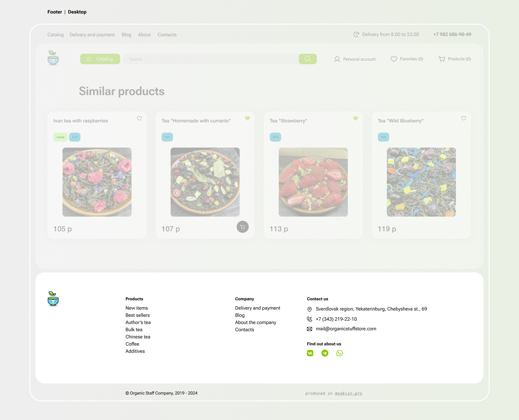Screen dimensions: 519x420
Task: Open the Tea "Strawberry" product image
Action: [313, 182]
